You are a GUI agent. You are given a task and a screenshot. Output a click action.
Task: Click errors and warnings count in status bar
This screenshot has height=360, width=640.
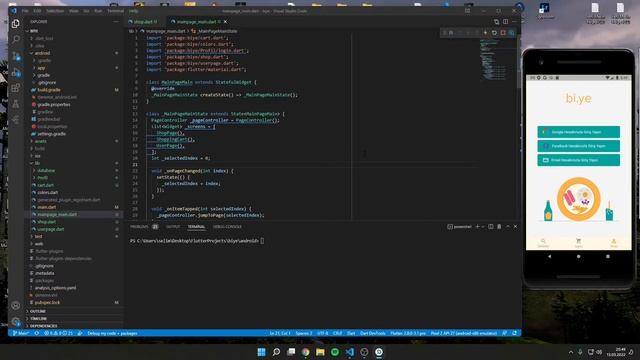click(58, 333)
